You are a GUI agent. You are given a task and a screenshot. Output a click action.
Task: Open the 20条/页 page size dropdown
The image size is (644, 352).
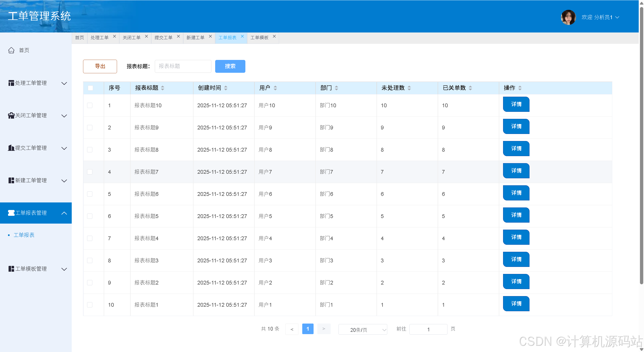point(363,330)
